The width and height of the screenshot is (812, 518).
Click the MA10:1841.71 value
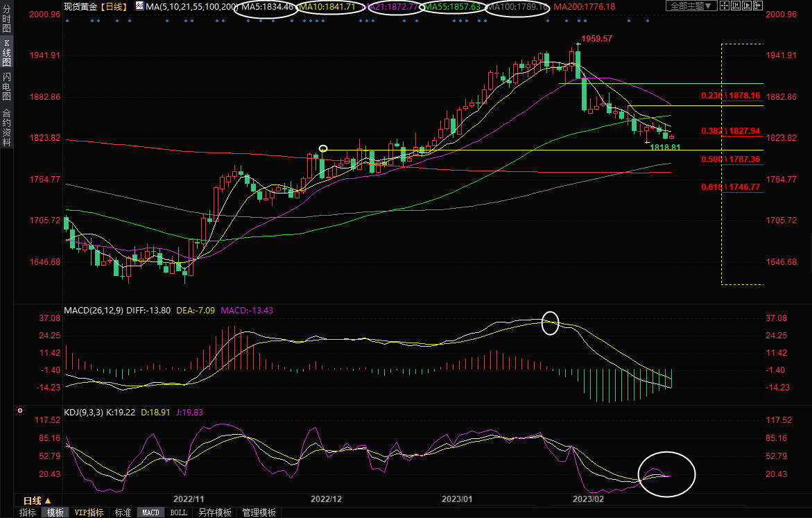[328, 7]
